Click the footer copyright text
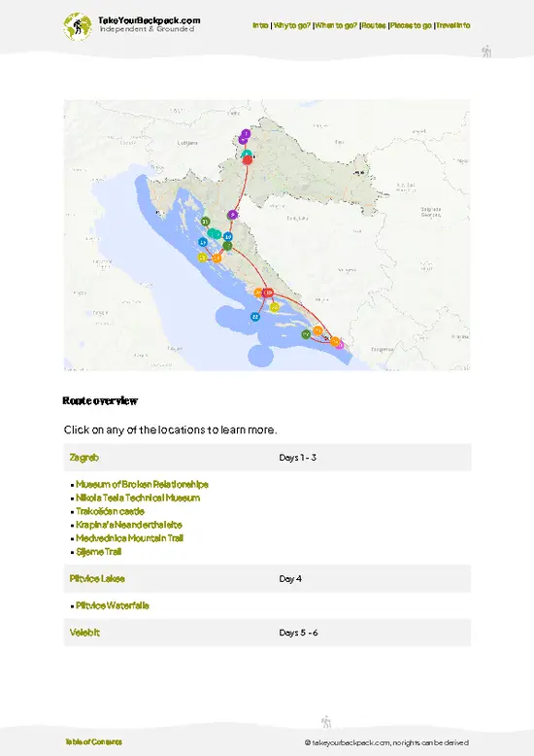This screenshot has height=756, width=534. (x=386, y=742)
